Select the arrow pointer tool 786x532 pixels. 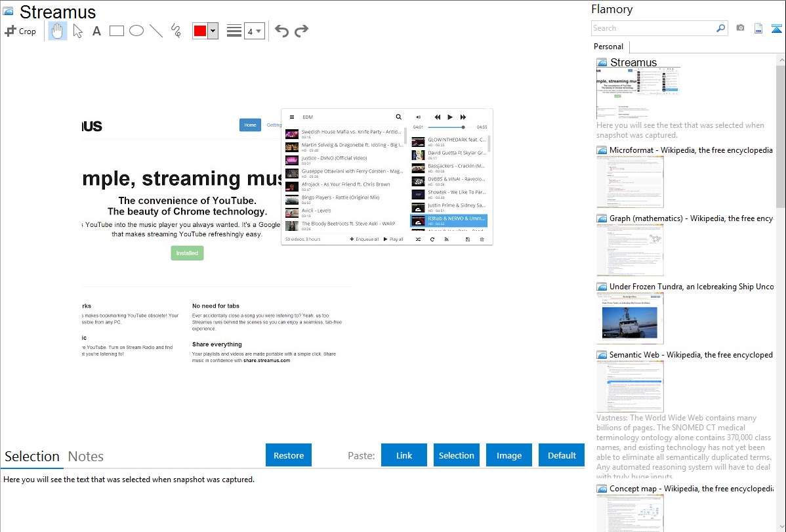click(x=77, y=31)
